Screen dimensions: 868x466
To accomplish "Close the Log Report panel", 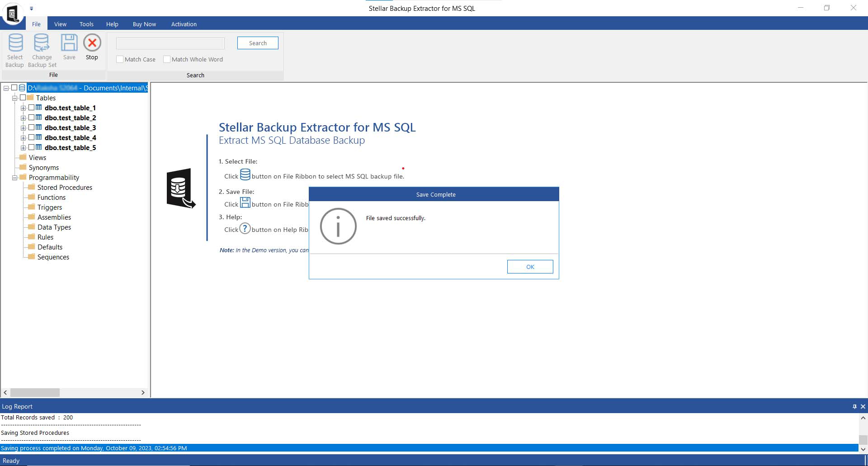I will click(863, 406).
